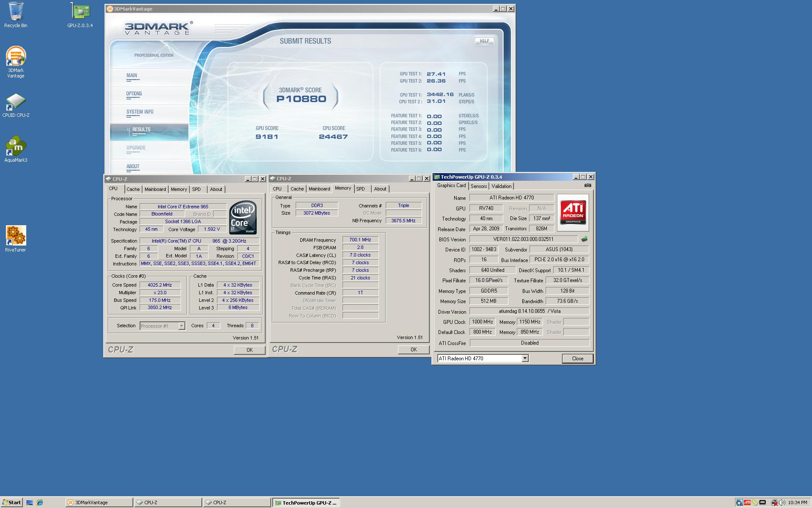812x508 pixels.
Task: Open ABOUT section in 3DMark Vantage
Action: [149, 167]
